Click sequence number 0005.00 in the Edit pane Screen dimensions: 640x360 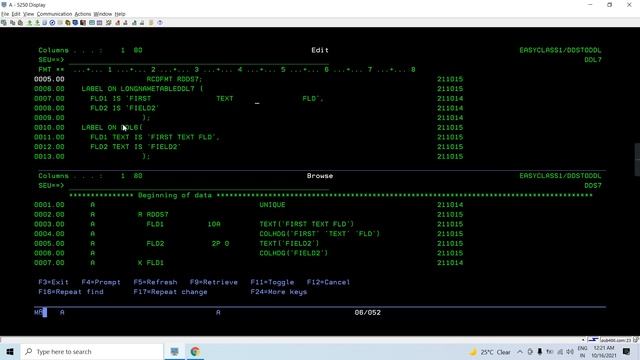tap(49, 79)
